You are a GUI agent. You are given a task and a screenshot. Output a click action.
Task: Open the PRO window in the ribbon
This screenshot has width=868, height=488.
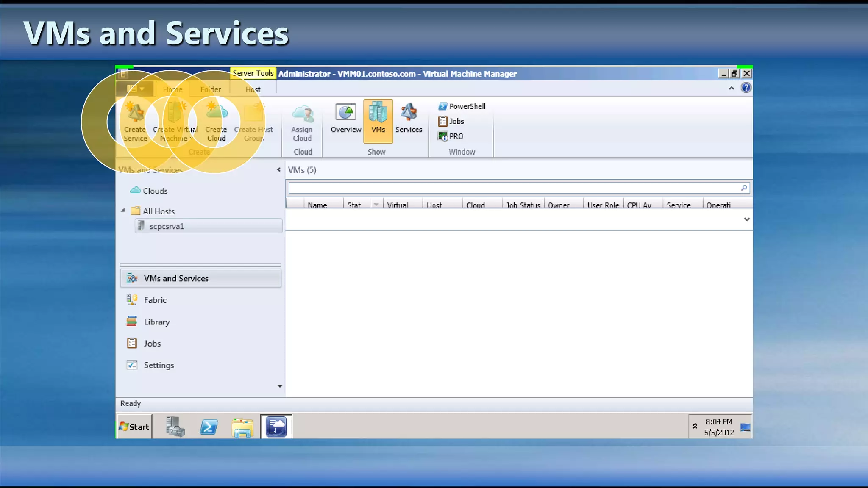(451, 136)
